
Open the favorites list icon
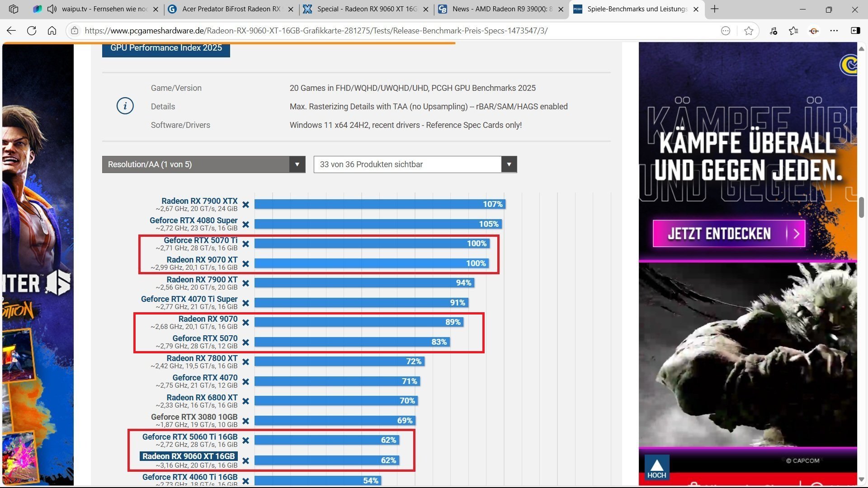793,31
